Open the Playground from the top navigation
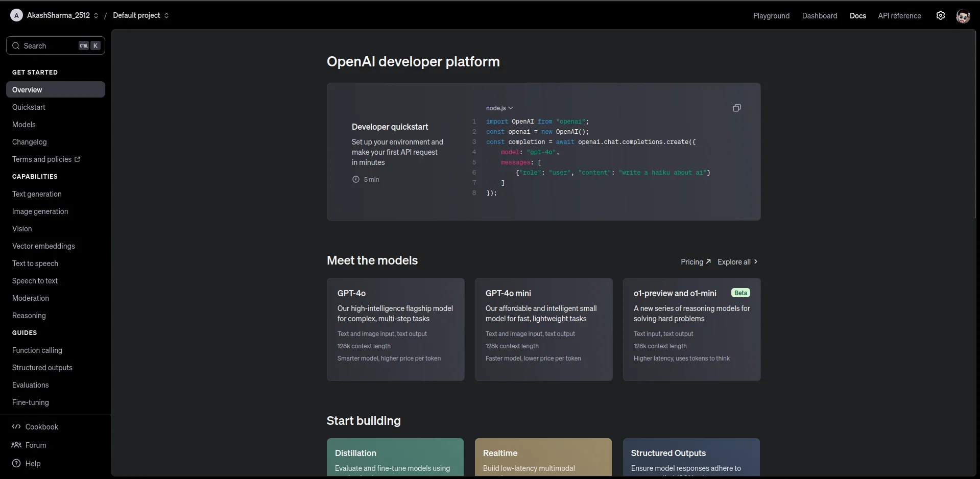This screenshot has height=479, width=980. click(771, 15)
